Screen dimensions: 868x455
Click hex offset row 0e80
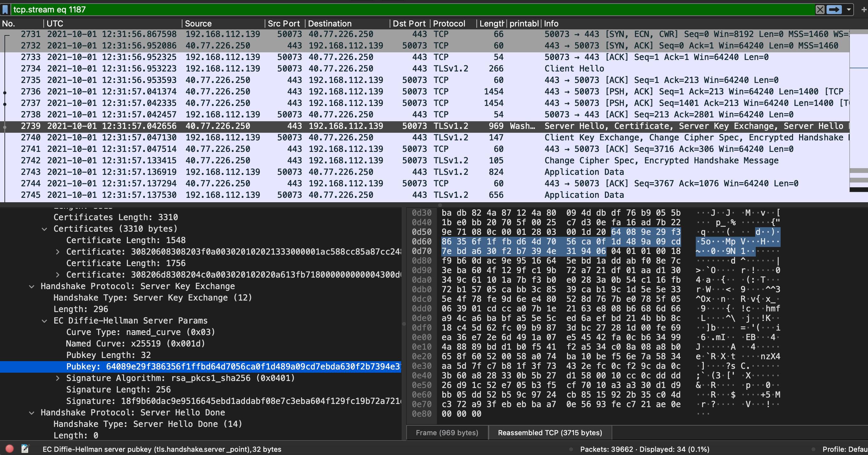pyautogui.click(x=422, y=414)
